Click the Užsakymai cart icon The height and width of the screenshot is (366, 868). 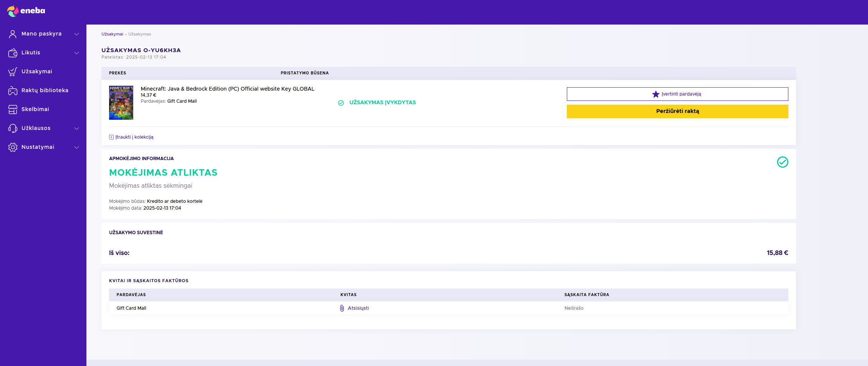tap(13, 72)
